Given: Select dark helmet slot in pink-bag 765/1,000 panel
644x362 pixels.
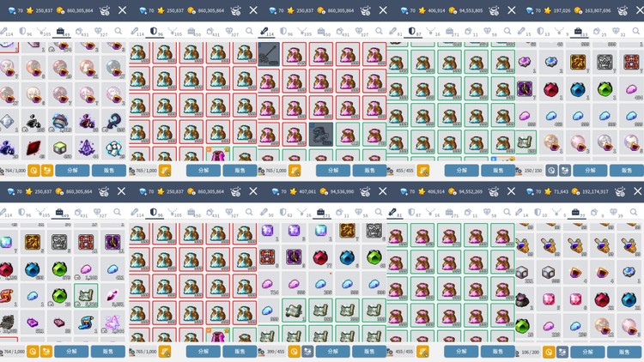Looking at the screenshot, I should pos(321,134).
